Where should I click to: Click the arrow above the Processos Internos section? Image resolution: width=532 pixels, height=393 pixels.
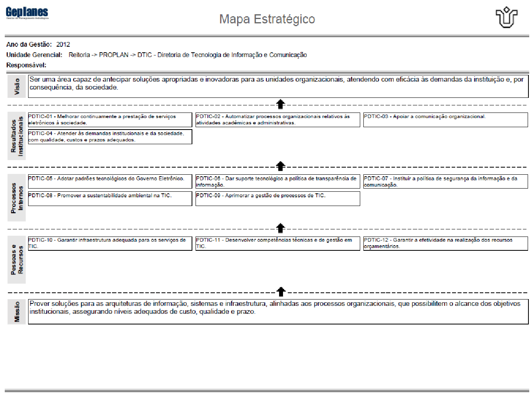(280, 166)
